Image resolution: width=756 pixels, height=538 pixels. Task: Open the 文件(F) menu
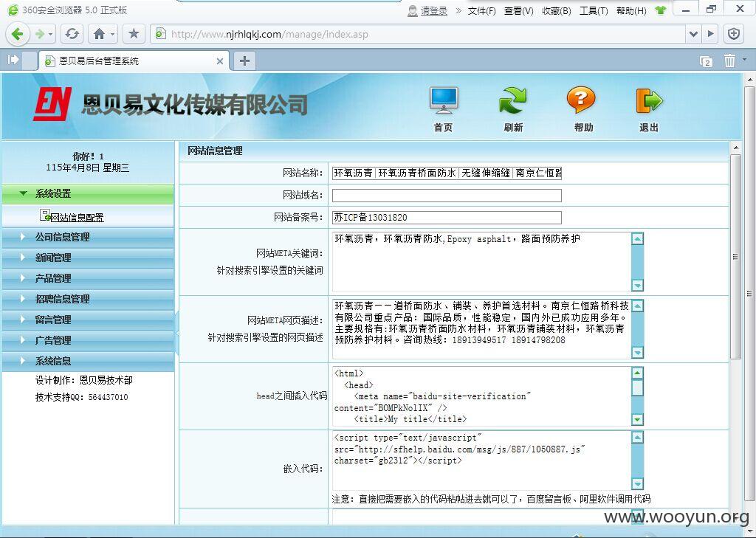481,10
